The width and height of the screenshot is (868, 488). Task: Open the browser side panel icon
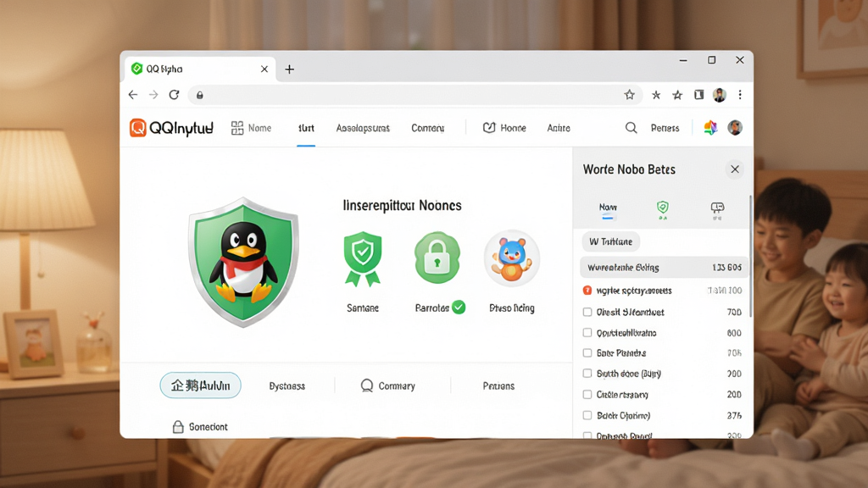(699, 95)
